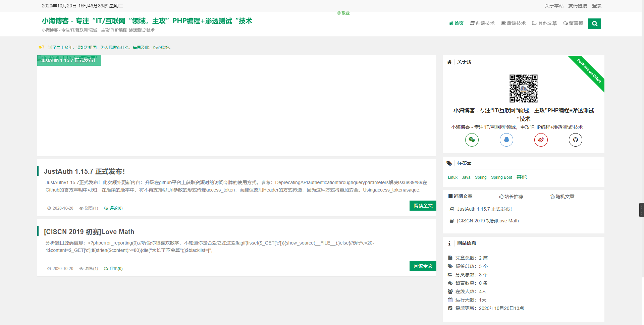Click the 关于本站 top link

tap(554, 6)
